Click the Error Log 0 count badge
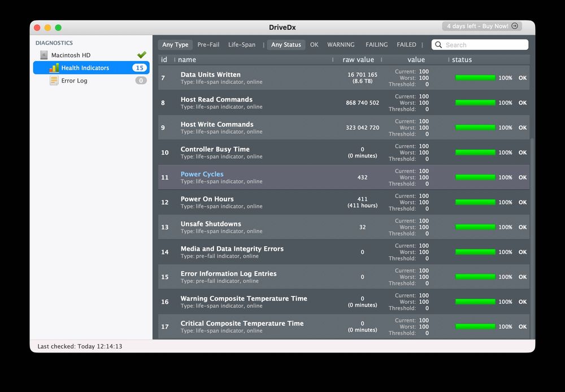The width and height of the screenshot is (565, 392). click(141, 80)
